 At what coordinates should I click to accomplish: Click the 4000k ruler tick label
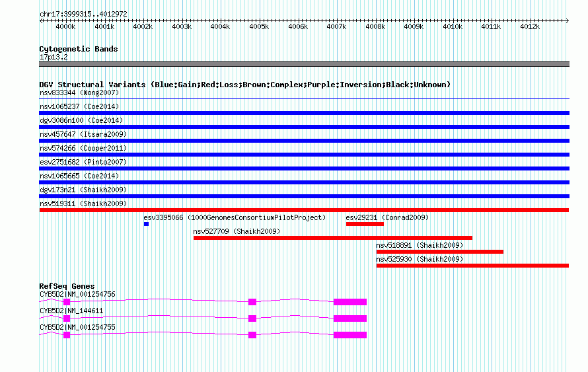click(65, 26)
